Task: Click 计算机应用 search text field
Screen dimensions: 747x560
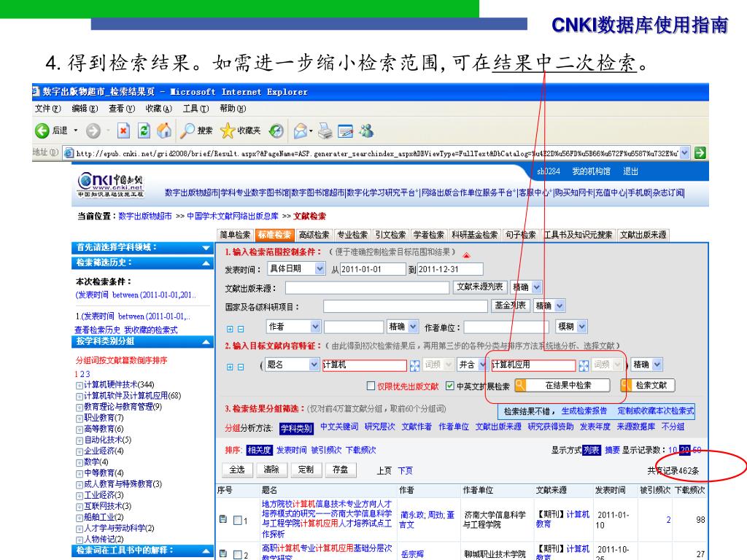Action: [533, 365]
